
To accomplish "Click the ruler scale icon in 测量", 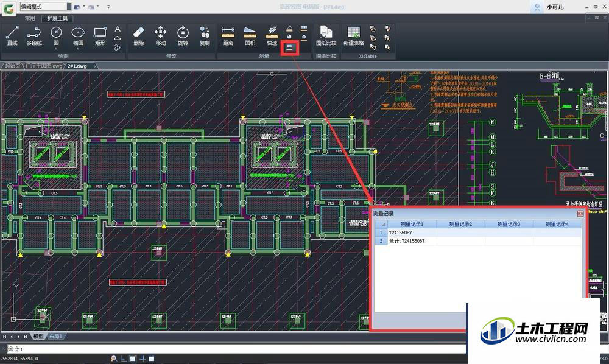I will click(x=304, y=29).
